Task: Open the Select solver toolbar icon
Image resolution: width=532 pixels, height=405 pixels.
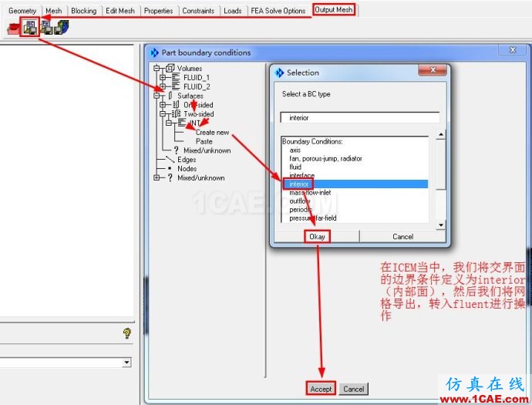Action: coord(14,29)
